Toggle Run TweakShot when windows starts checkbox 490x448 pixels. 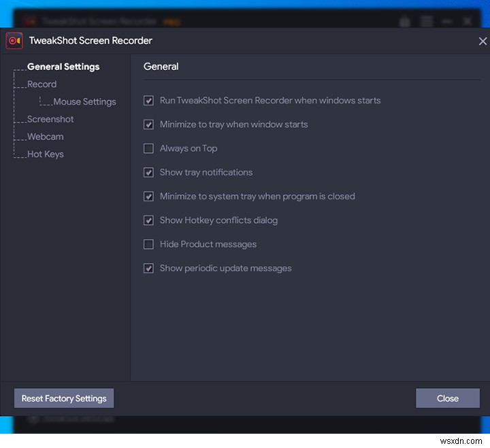(x=148, y=101)
